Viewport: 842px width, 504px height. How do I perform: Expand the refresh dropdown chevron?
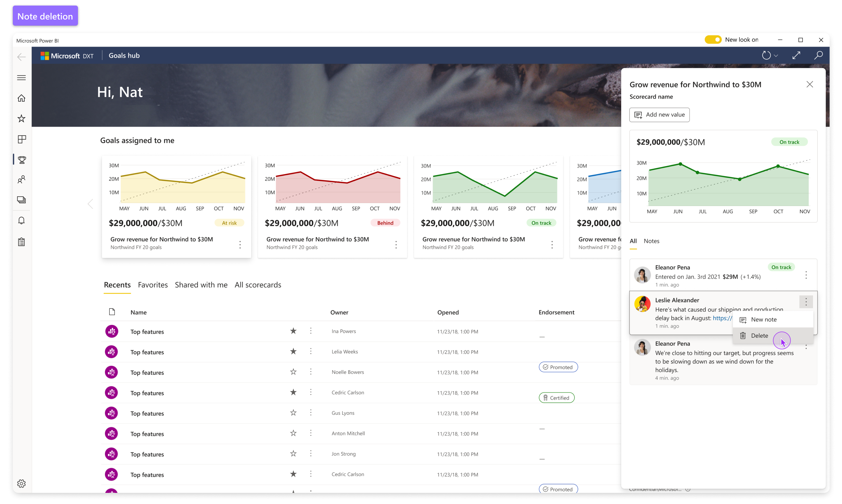click(776, 56)
